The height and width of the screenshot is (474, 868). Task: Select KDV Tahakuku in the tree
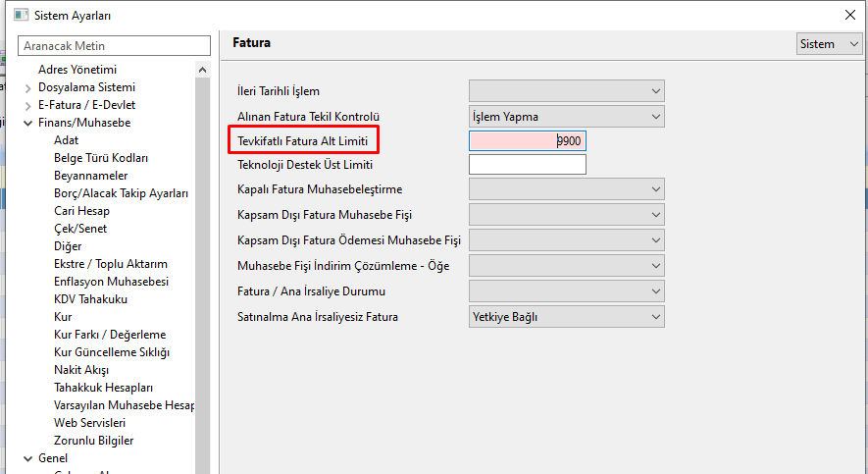coord(90,299)
